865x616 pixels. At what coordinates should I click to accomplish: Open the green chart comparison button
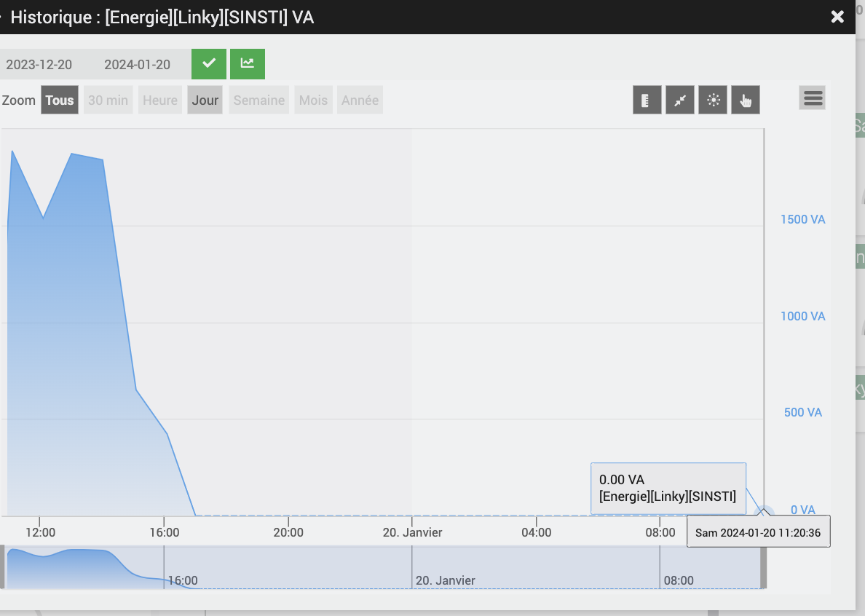(x=247, y=64)
